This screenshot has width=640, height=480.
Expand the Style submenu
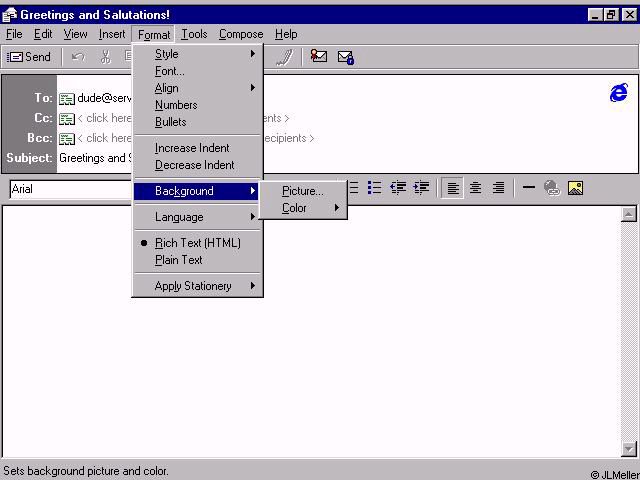pos(198,54)
